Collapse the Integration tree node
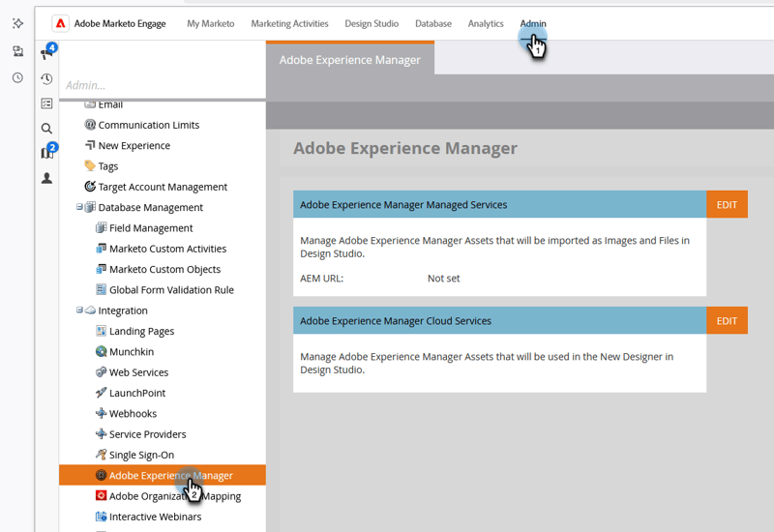 (x=79, y=310)
